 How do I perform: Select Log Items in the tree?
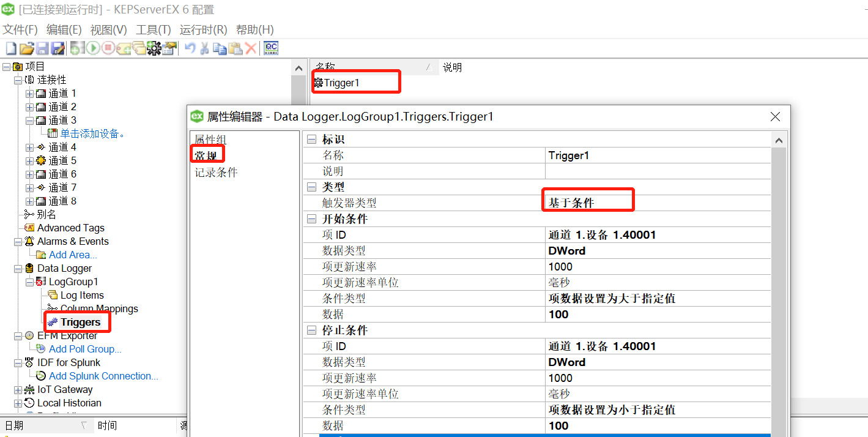point(82,295)
